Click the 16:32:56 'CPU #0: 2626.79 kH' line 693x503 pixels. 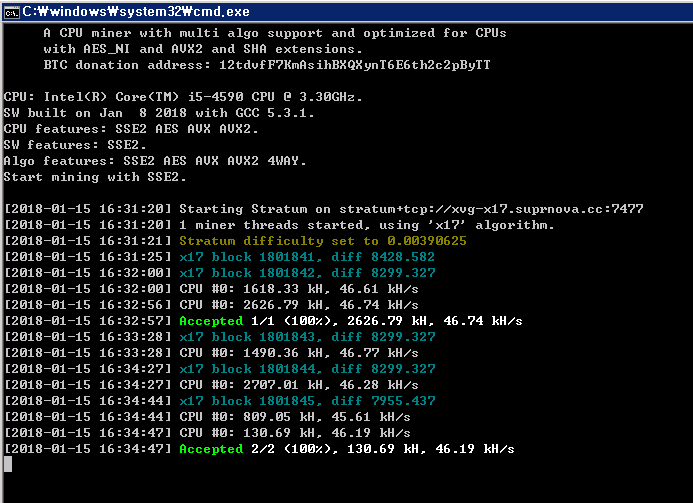(211, 305)
